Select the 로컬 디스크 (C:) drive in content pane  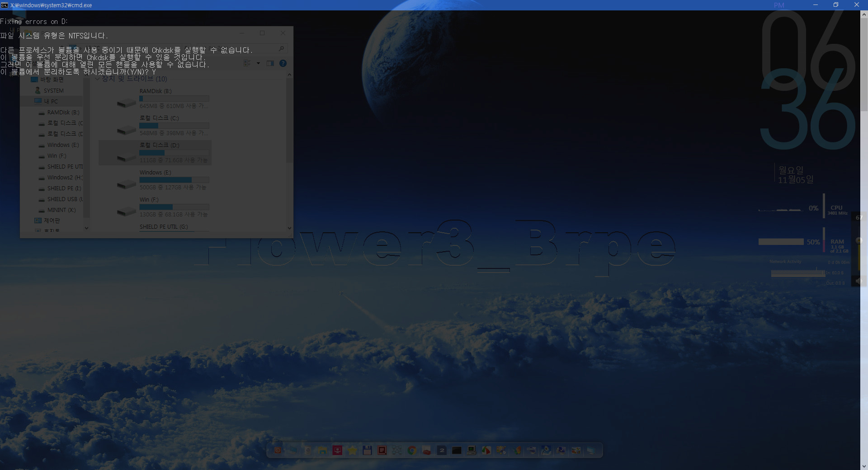click(x=155, y=126)
